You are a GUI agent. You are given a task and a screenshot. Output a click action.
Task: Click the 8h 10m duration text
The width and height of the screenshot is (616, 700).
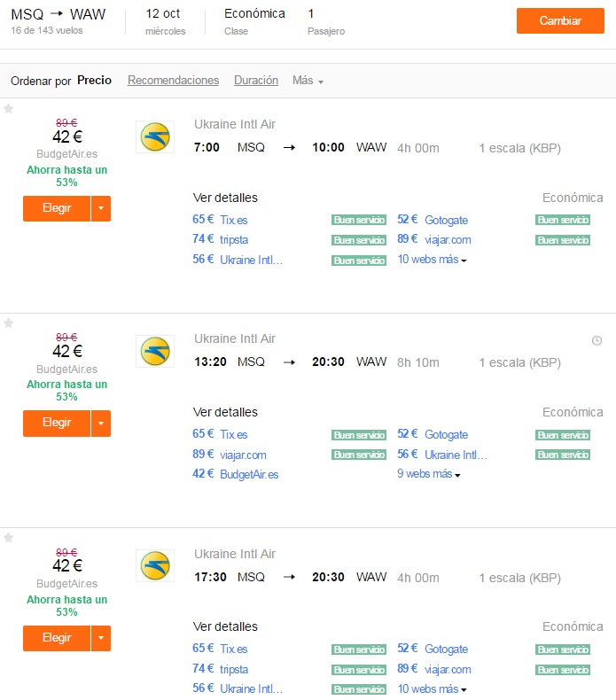tap(418, 362)
